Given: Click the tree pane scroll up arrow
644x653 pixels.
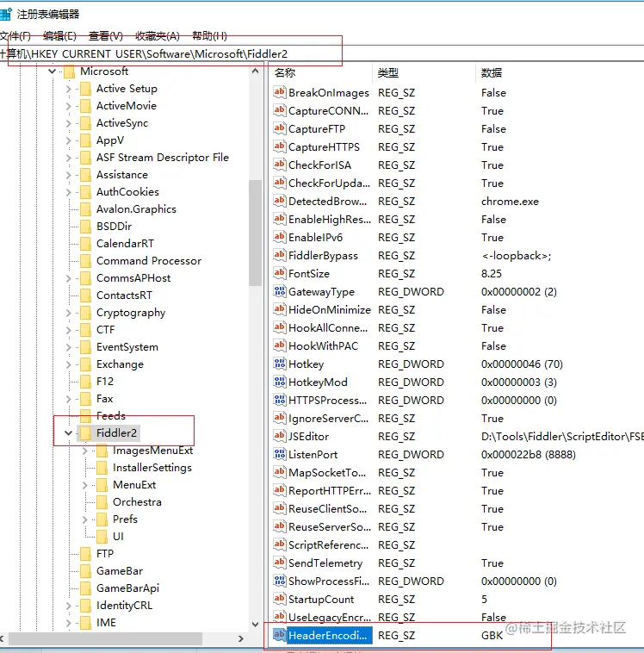Looking at the screenshot, I should tap(255, 72).
